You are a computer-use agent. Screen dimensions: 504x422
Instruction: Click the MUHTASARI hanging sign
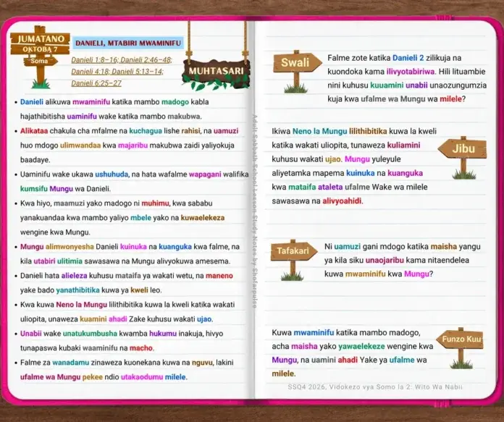[216, 71]
